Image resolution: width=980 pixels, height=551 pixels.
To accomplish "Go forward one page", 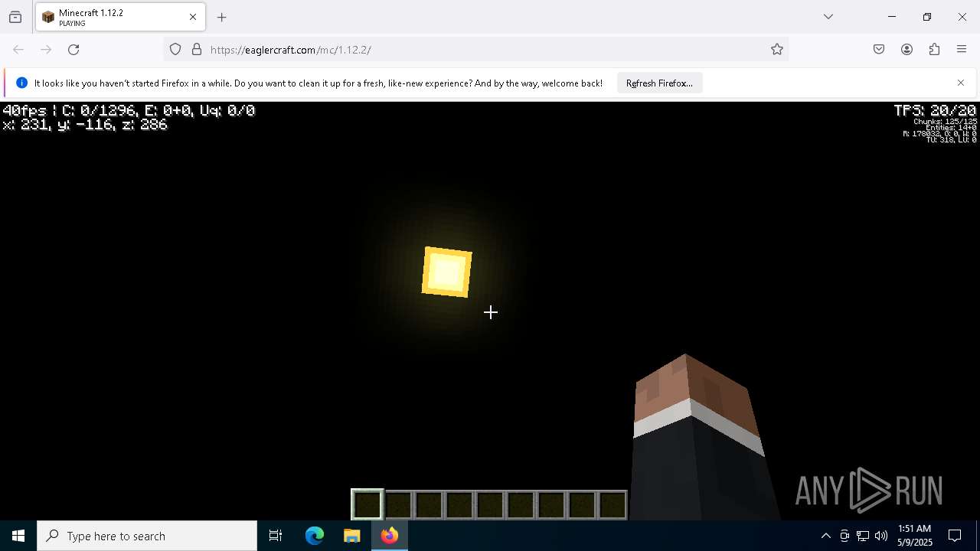I will tap(46, 50).
